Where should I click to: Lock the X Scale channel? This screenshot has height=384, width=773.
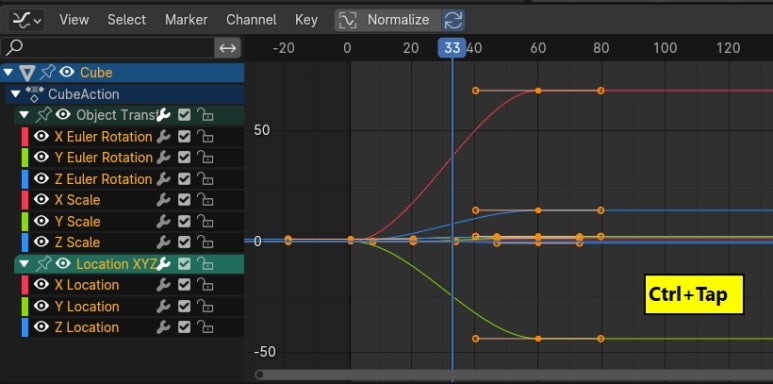[205, 200]
